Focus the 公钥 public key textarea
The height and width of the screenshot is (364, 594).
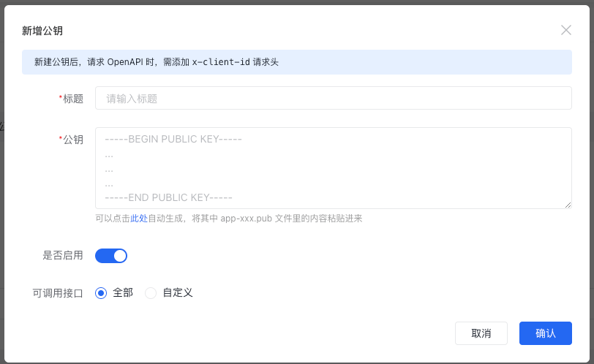pyautogui.click(x=333, y=168)
